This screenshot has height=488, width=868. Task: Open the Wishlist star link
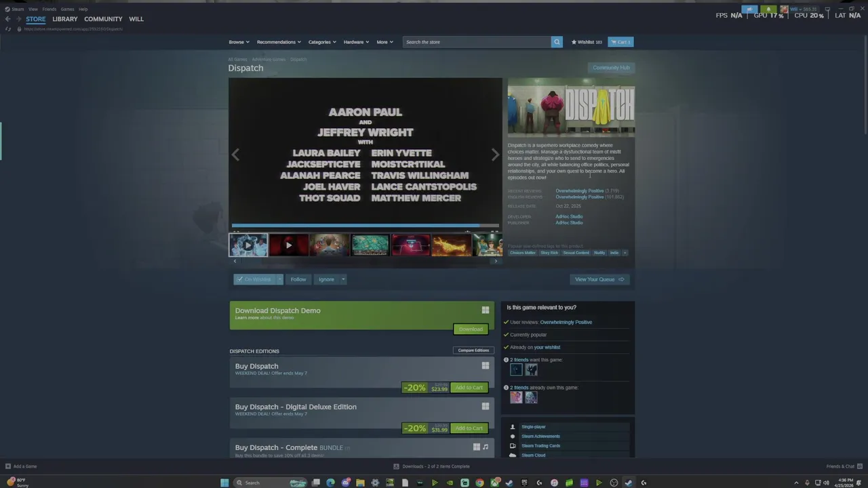(587, 42)
